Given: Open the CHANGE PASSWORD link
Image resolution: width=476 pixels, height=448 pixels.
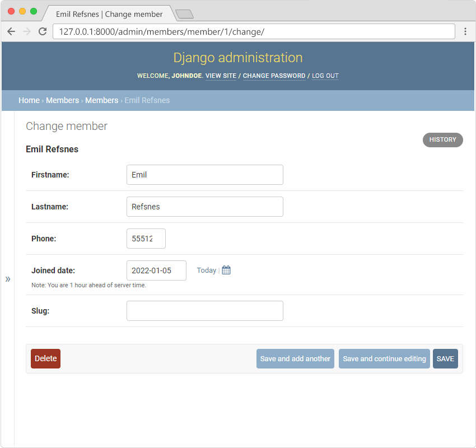Looking at the screenshot, I should [x=274, y=76].
